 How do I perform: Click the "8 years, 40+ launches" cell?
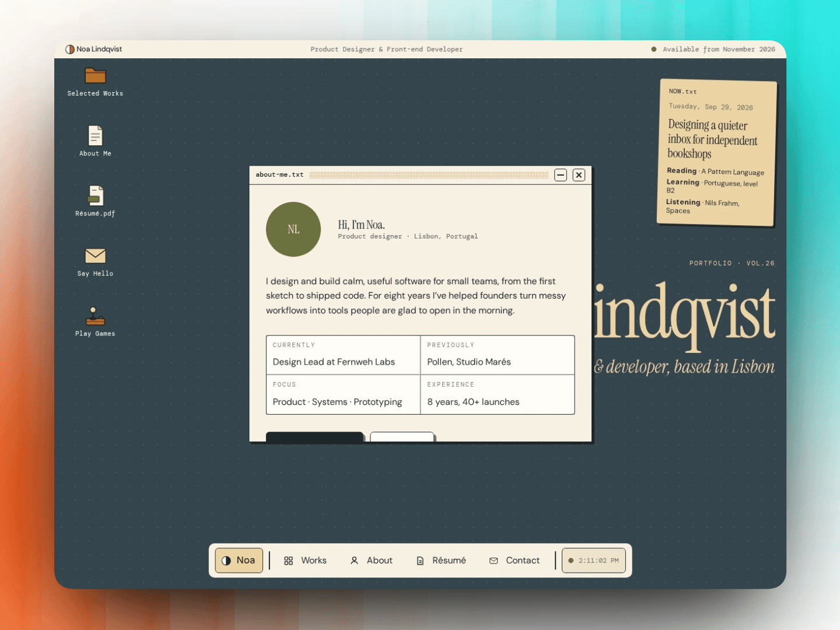(498, 395)
